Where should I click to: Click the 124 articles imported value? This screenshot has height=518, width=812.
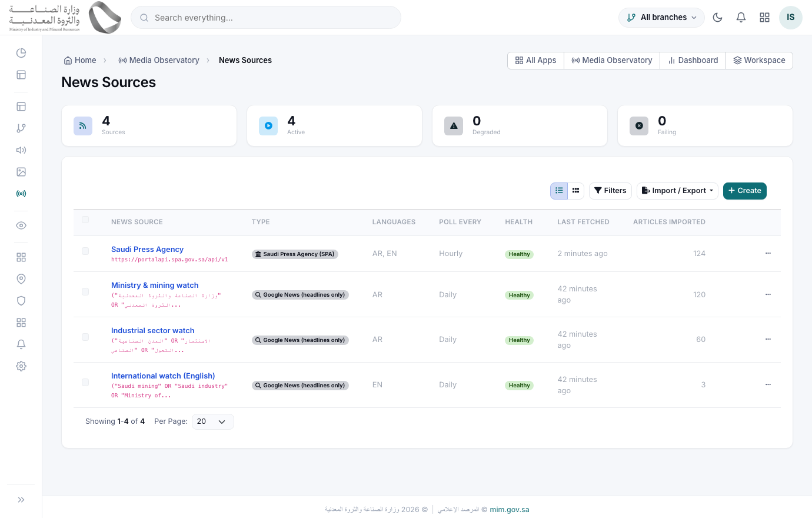(x=699, y=254)
